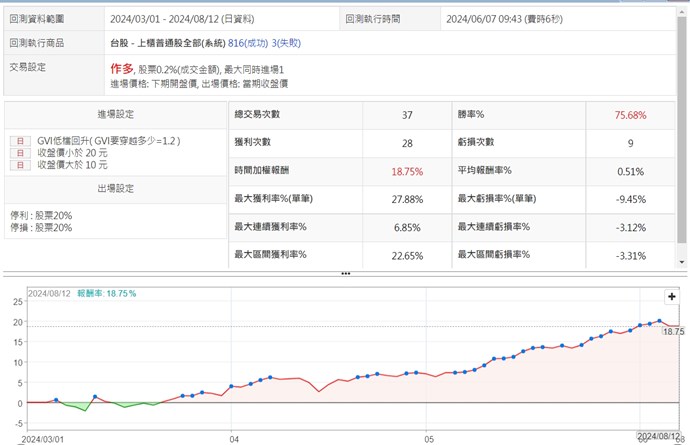Click the 日 tag beside 收盤價小於 20 元
Image resolution: width=690 pixels, height=445 pixels.
point(20,153)
